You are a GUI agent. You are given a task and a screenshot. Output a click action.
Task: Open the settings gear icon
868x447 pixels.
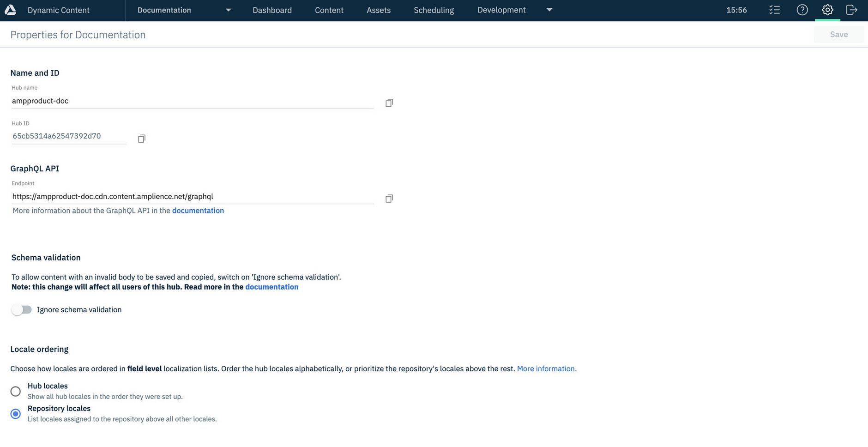point(827,10)
